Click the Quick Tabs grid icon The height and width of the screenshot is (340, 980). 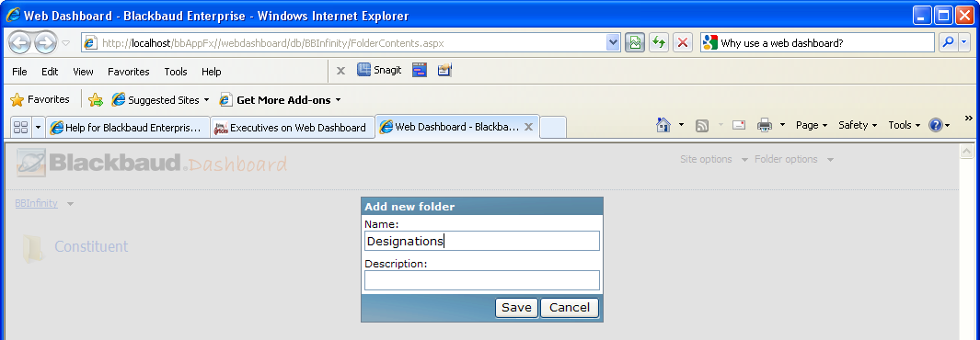coord(20,127)
